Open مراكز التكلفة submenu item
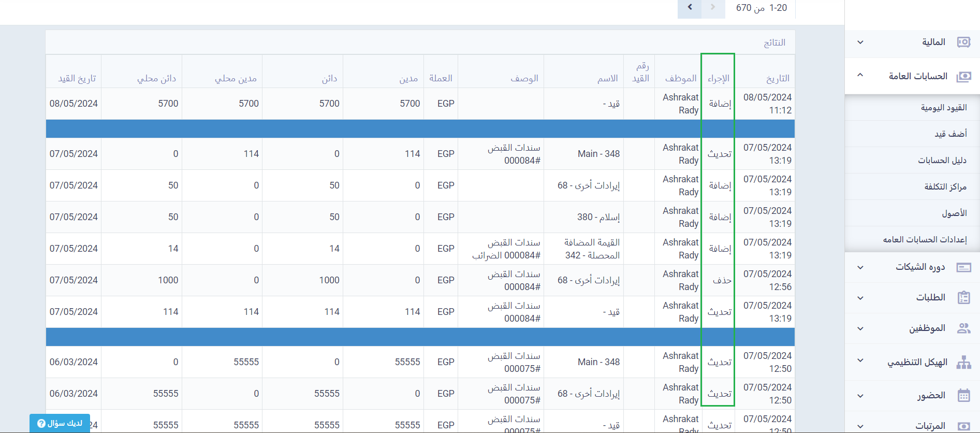The image size is (980, 433). pos(945,187)
